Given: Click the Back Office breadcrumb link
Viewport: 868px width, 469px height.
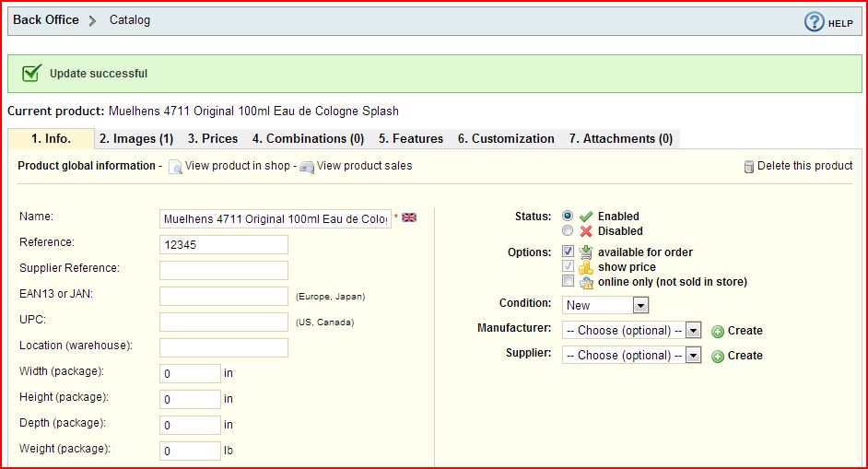Looking at the screenshot, I should click(46, 20).
